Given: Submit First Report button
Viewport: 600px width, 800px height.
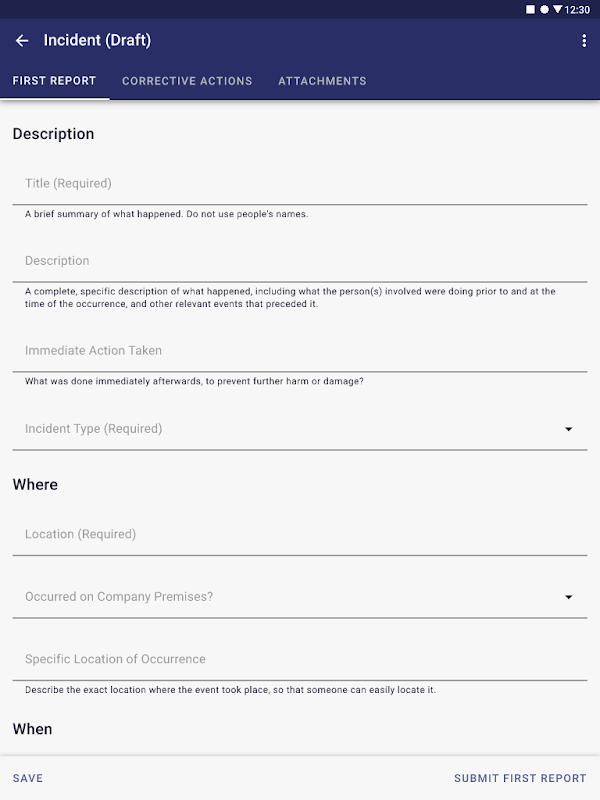Looking at the screenshot, I should click(520, 778).
